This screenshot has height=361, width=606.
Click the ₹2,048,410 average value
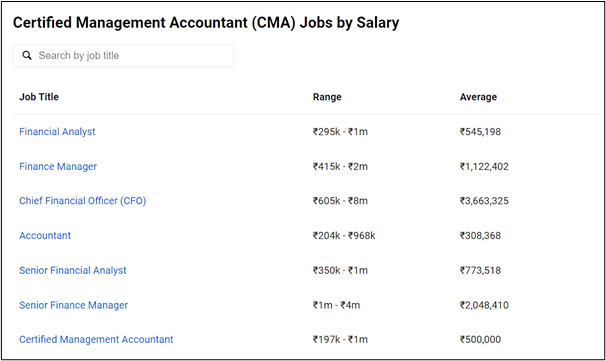tap(484, 305)
